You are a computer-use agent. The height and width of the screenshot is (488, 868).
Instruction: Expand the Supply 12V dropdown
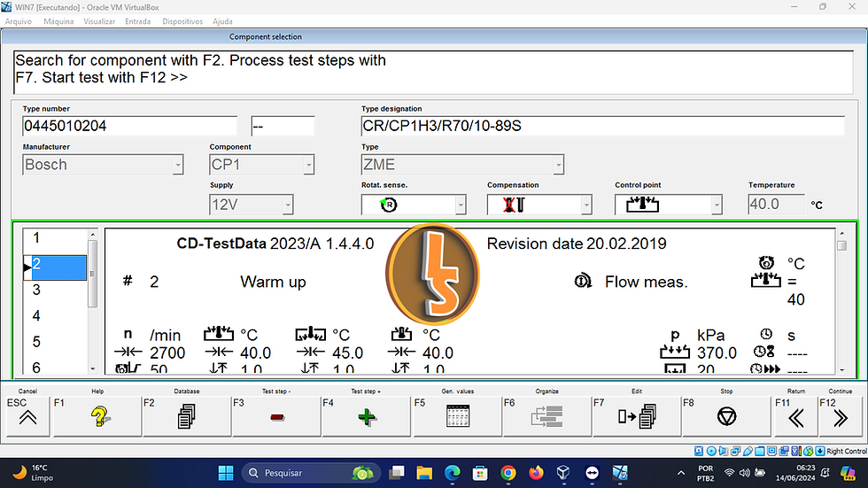tap(288, 205)
